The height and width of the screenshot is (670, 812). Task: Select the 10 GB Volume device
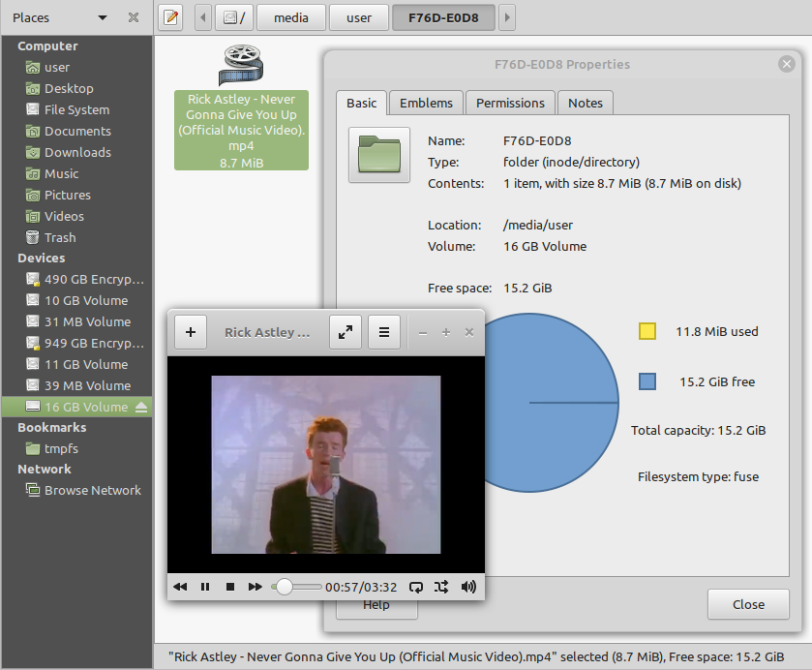76,300
